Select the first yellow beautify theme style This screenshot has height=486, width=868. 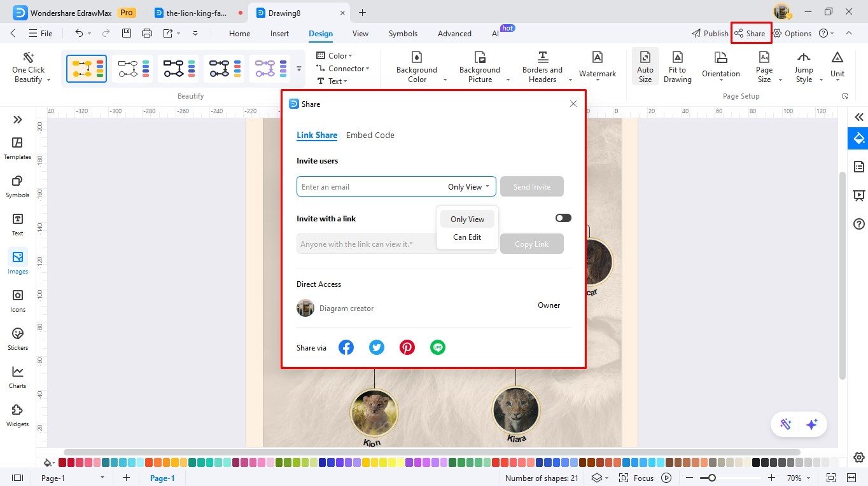87,69
